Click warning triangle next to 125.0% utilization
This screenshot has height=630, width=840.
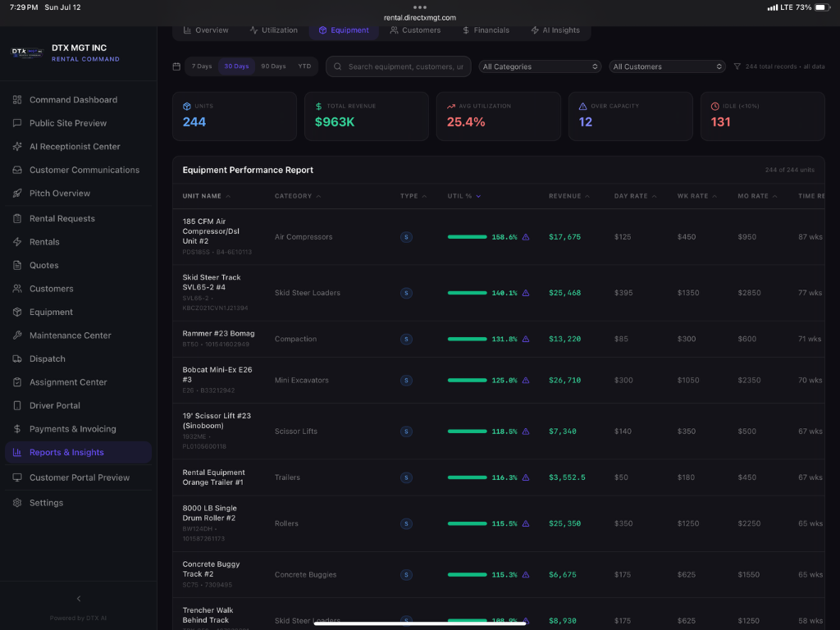coord(526,381)
